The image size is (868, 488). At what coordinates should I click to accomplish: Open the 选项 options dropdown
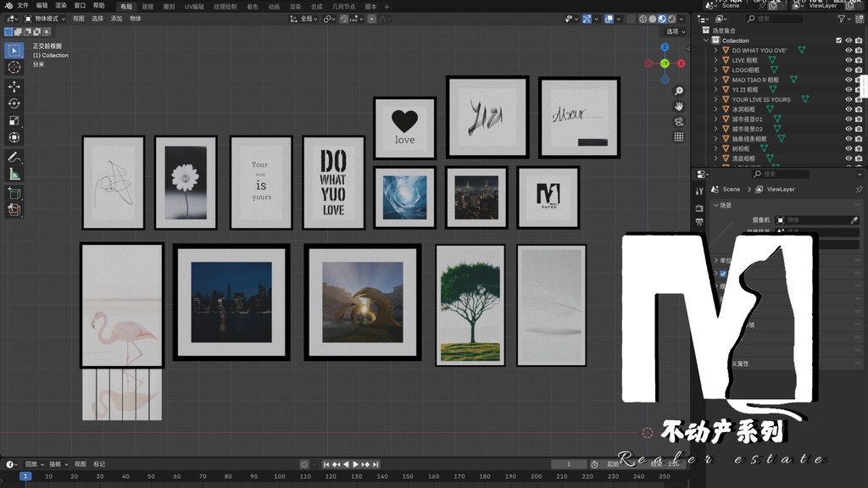click(x=675, y=31)
